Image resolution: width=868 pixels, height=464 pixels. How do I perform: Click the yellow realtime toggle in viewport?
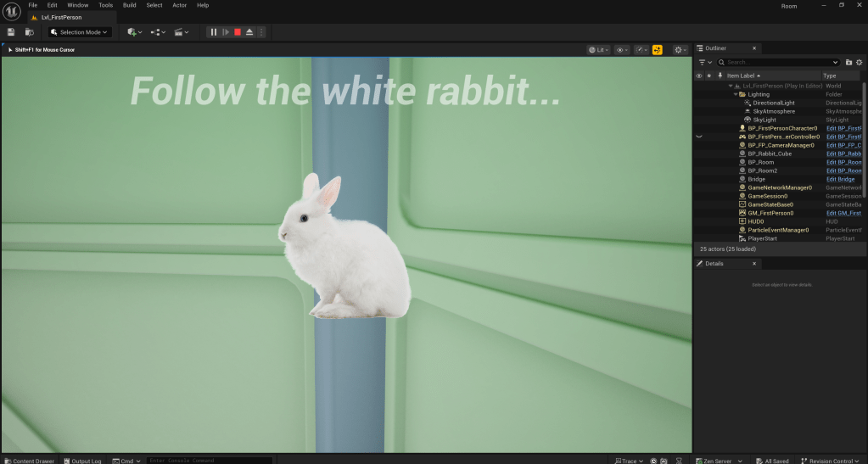(657, 50)
